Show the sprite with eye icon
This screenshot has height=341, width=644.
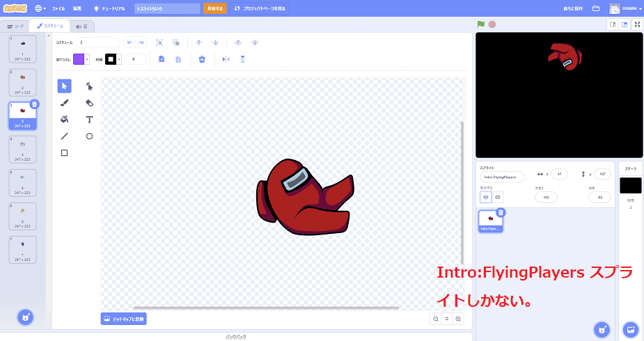click(486, 198)
